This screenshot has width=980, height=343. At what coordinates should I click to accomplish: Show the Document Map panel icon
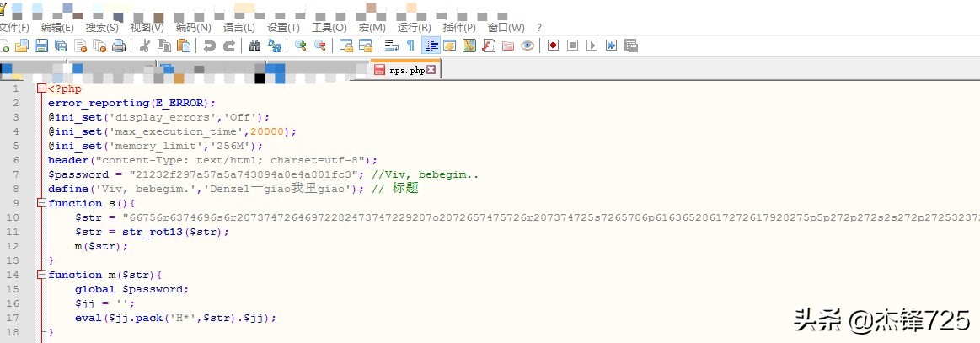pyautogui.click(x=469, y=45)
